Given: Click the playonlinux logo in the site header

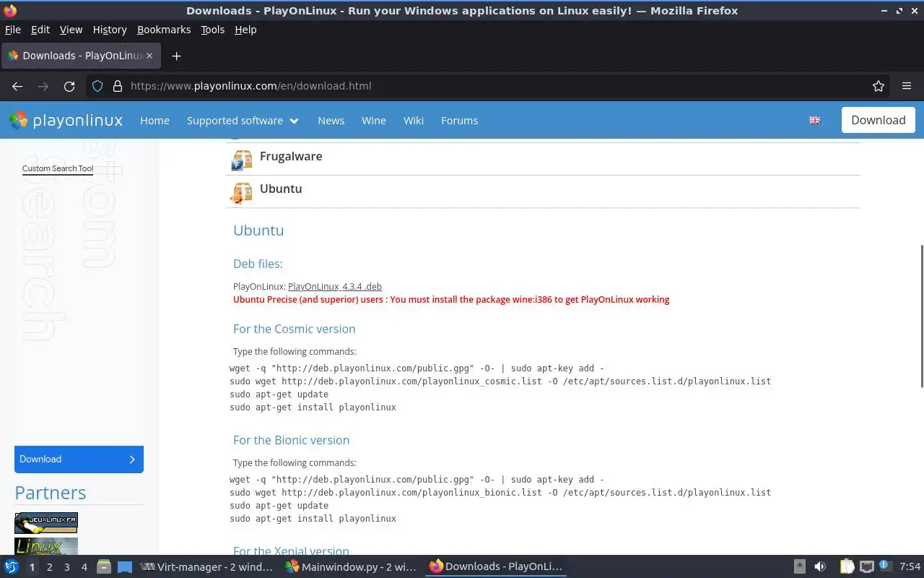Looking at the screenshot, I should click(66, 120).
